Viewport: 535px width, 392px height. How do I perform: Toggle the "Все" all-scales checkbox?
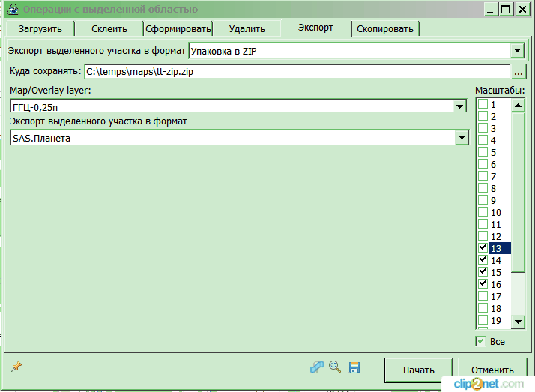pos(481,341)
